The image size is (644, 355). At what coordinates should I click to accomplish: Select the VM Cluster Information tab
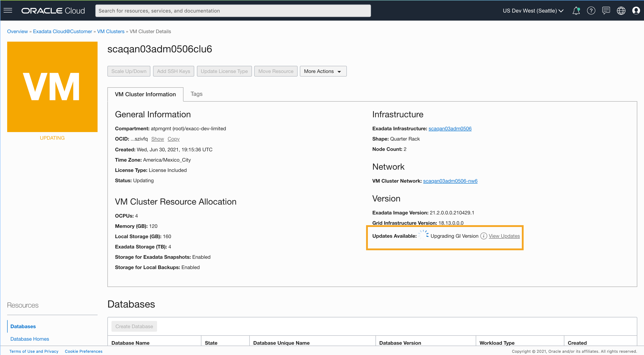point(145,94)
